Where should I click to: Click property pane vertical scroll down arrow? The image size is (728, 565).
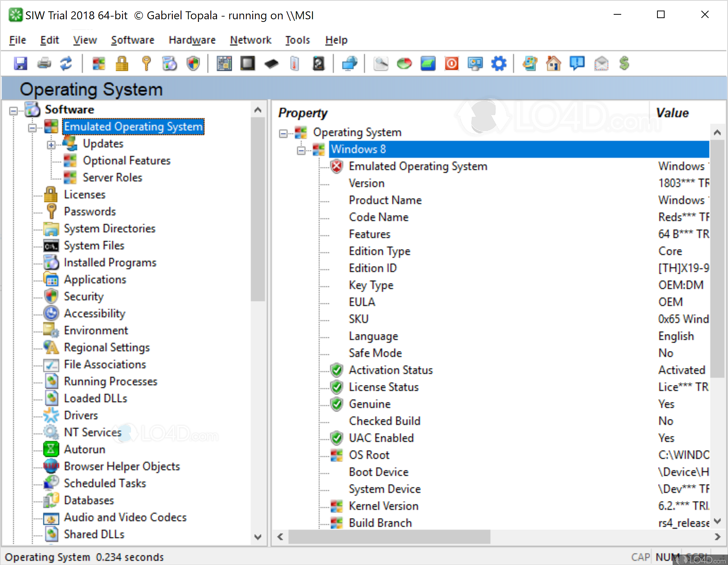(717, 521)
